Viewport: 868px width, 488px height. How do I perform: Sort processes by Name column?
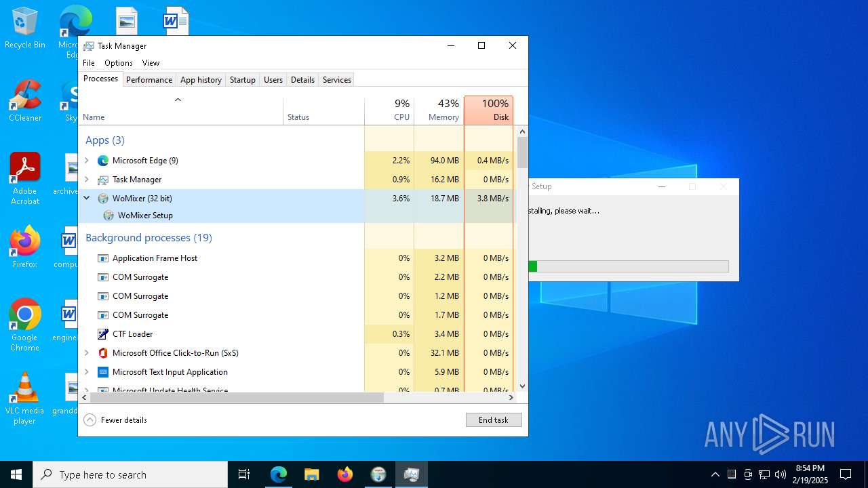(x=181, y=110)
